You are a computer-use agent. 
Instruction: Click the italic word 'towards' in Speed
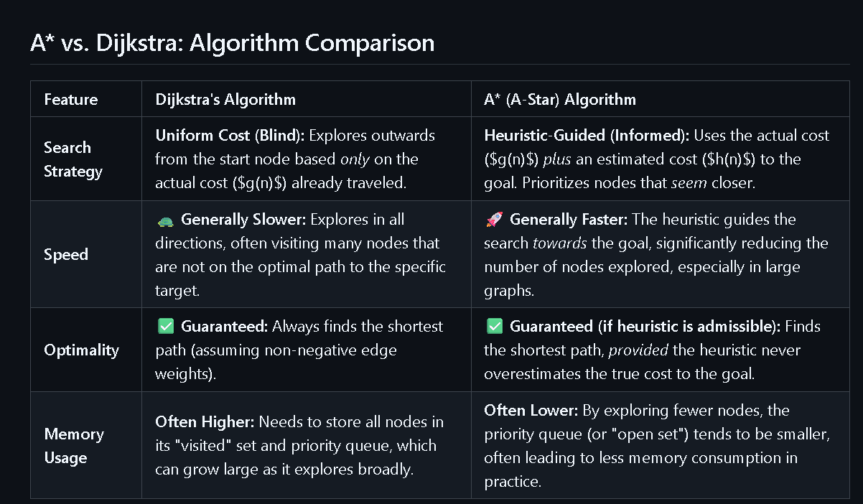(x=560, y=243)
